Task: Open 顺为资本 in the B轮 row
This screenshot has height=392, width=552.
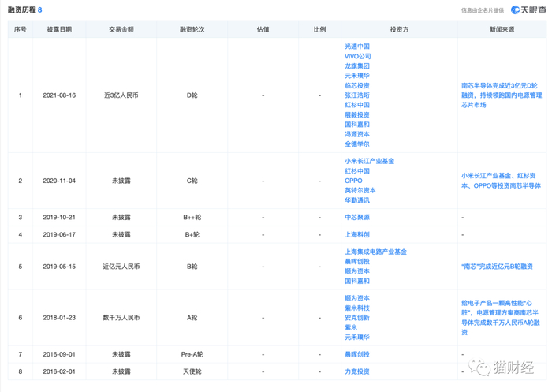Action: coord(357,271)
